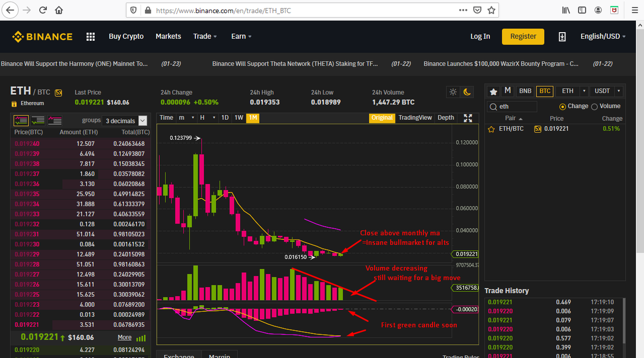This screenshot has width=644, height=358.
Task: Set the chart interval to 1M
Action: coord(253,117)
